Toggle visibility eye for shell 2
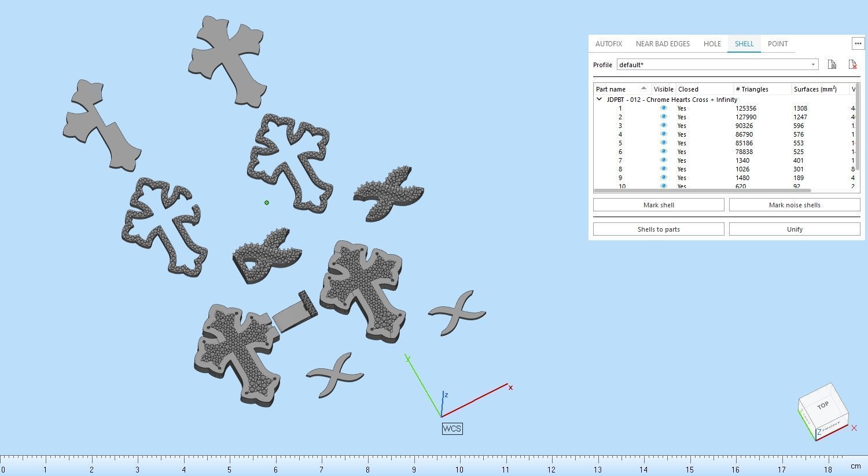 click(664, 117)
